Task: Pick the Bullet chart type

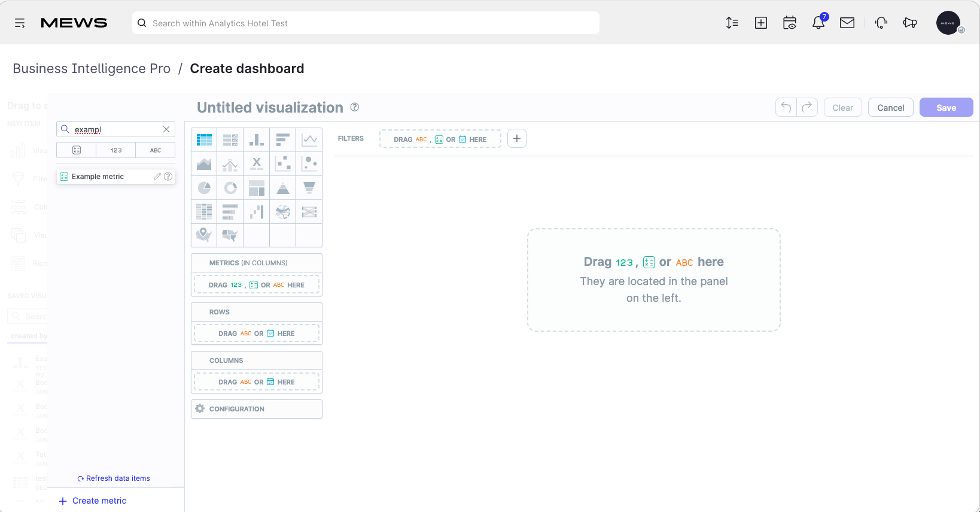Action: 230,212
